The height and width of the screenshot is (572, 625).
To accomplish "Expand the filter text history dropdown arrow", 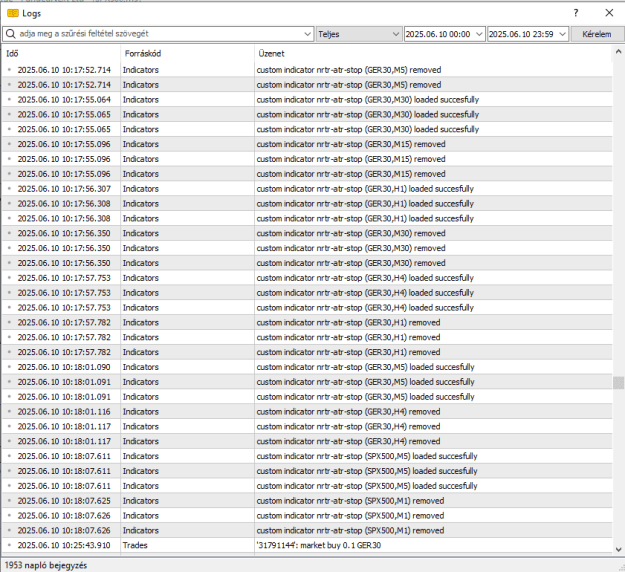I will pos(307,34).
